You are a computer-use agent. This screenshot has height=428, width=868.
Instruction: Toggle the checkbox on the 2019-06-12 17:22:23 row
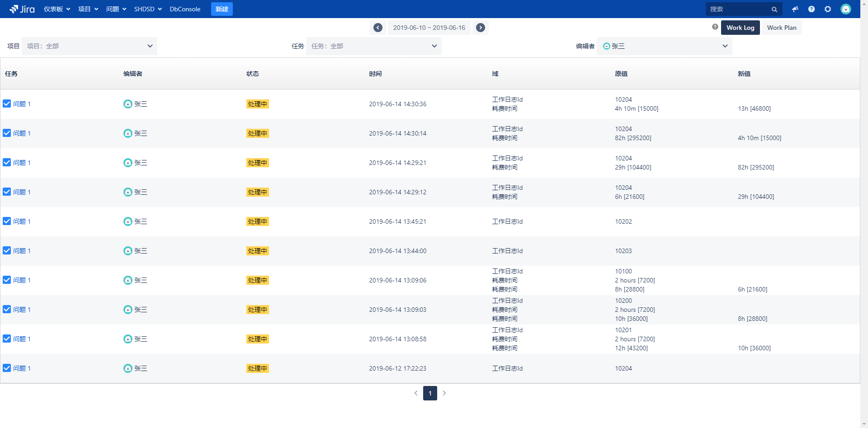(x=7, y=368)
